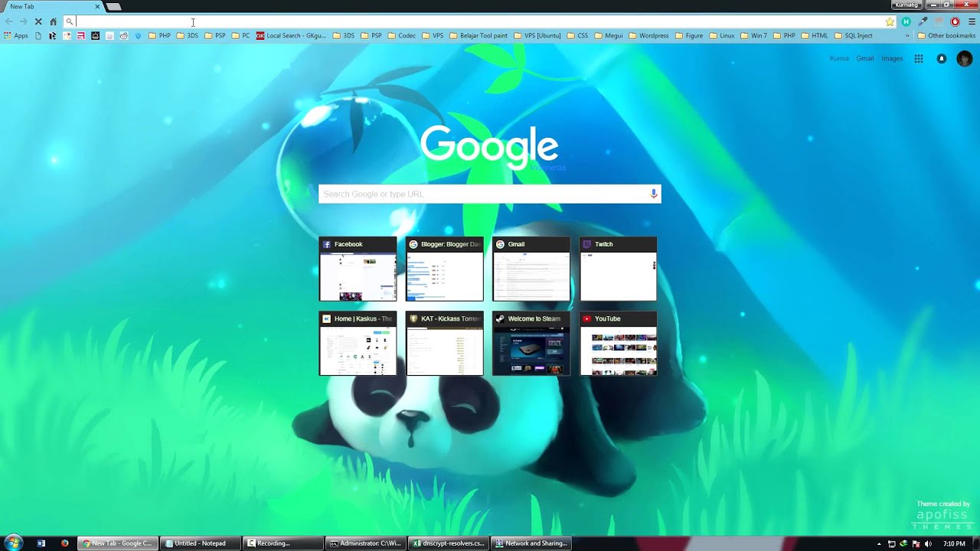Open the HTML bookmark folder
Screen dimensions: 980x551
(x=815, y=36)
